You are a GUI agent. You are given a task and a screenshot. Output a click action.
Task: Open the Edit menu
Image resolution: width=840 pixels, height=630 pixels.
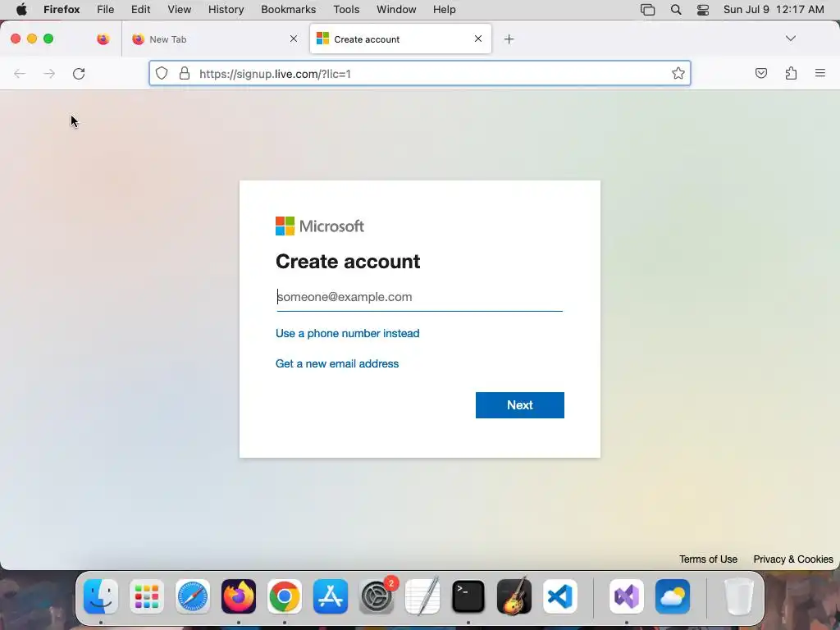coord(140,10)
